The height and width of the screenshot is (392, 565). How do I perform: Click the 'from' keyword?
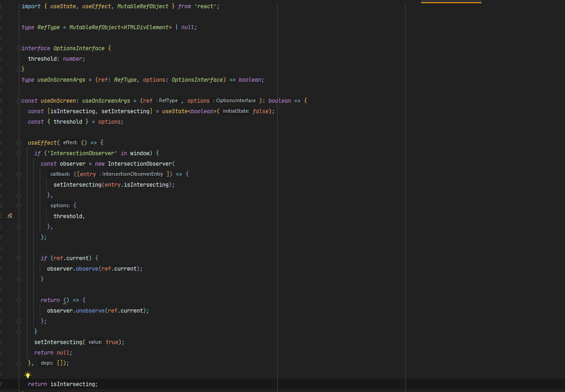pos(185,6)
